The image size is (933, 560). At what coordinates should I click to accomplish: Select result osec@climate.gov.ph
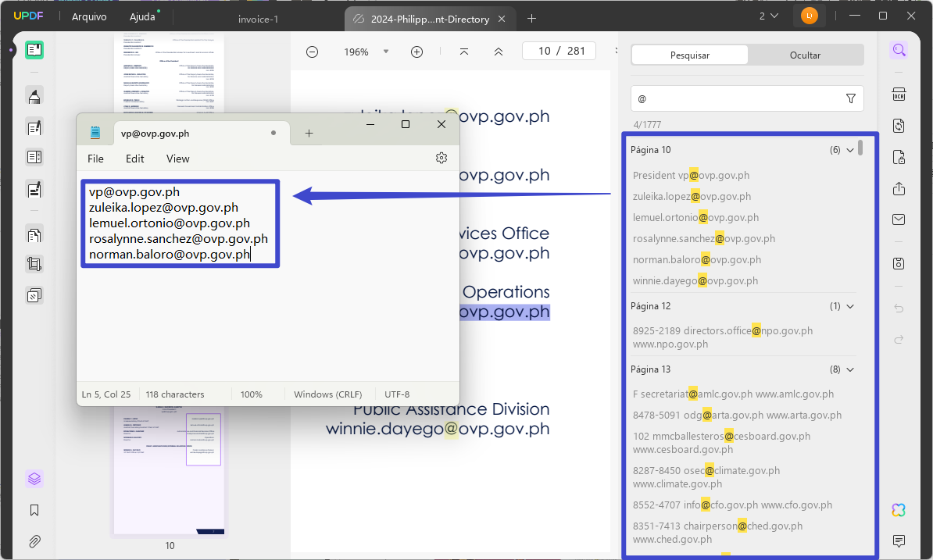click(706, 476)
